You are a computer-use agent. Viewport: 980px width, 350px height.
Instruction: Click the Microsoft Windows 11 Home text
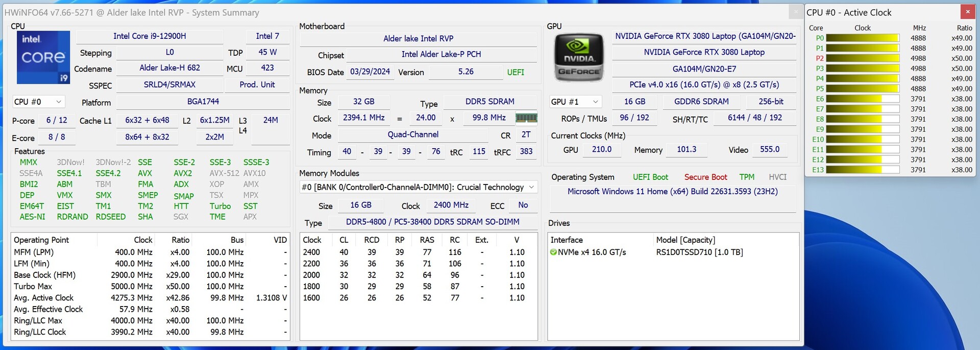[x=672, y=192]
